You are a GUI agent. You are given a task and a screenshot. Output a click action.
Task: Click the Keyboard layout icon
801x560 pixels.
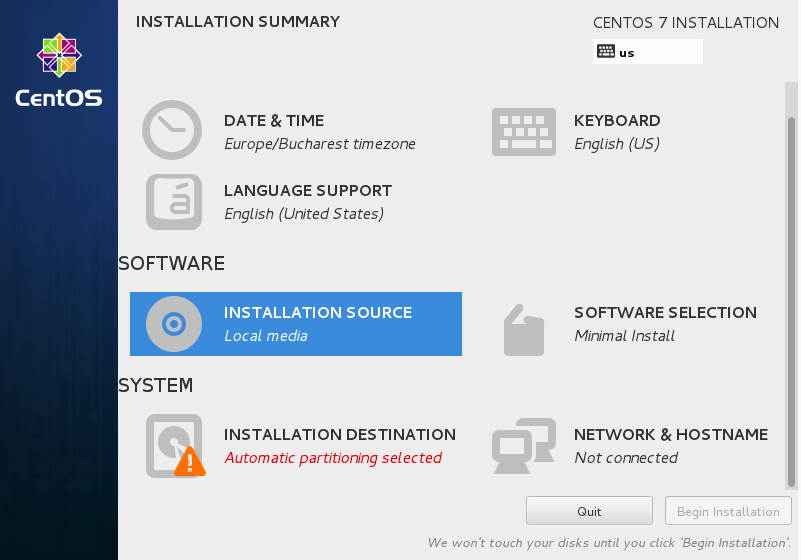pyautogui.click(x=523, y=132)
